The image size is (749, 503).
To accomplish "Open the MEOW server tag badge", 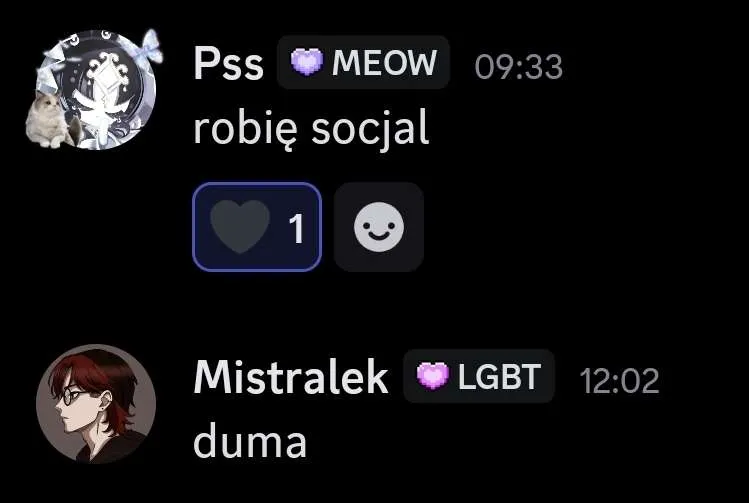I will [364, 62].
